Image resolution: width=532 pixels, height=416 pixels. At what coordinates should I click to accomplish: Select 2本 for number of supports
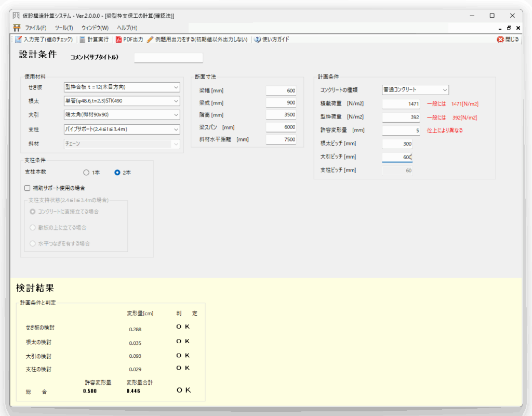pos(117,173)
